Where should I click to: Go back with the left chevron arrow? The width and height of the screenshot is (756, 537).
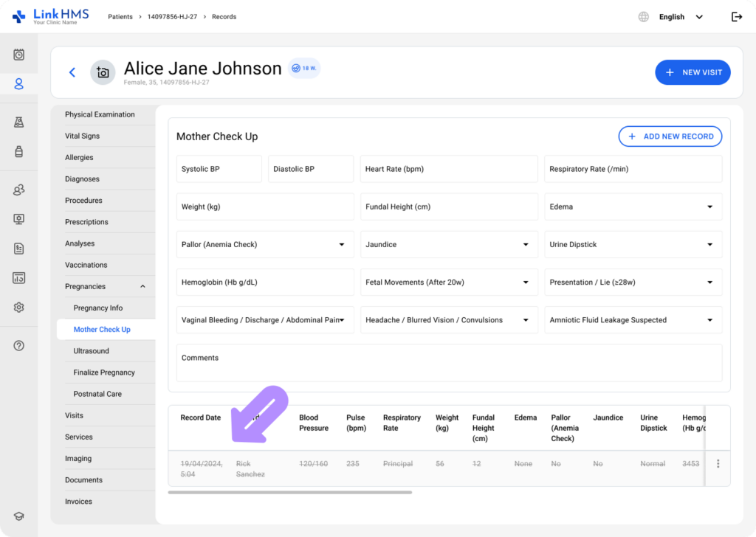tap(72, 72)
